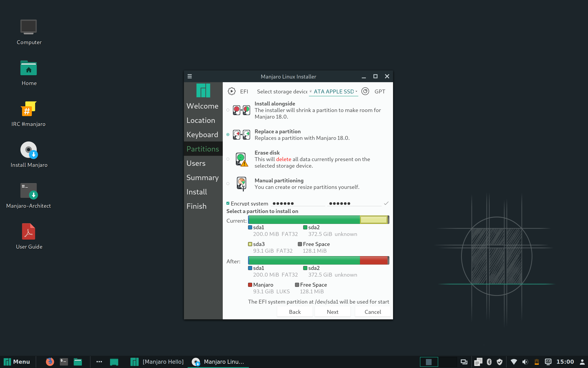The height and width of the screenshot is (368, 588).
Task: Click the update shield tray icon
Action: pyautogui.click(x=500, y=362)
